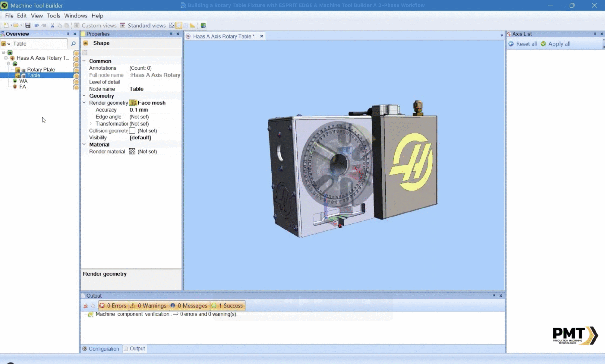Toggle visibility of the WA node
This screenshot has height=364, width=605.
click(x=76, y=81)
